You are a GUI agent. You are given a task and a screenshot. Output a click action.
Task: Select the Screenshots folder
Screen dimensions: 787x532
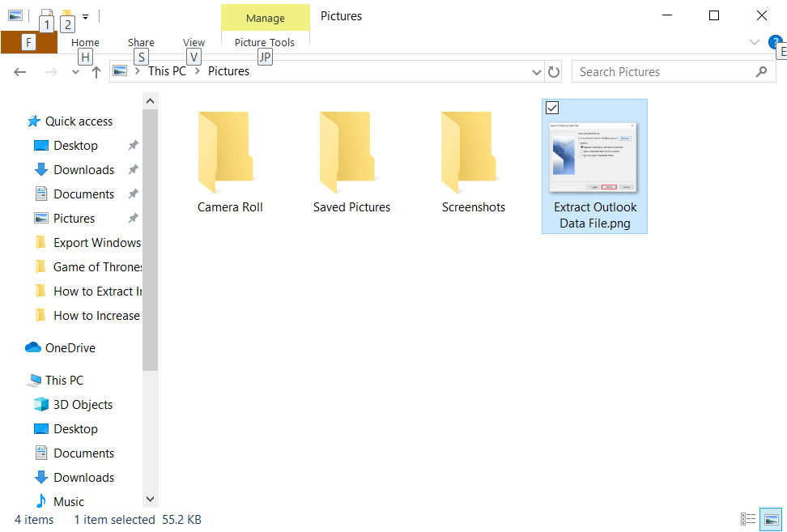pyautogui.click(x=474, y=162)
